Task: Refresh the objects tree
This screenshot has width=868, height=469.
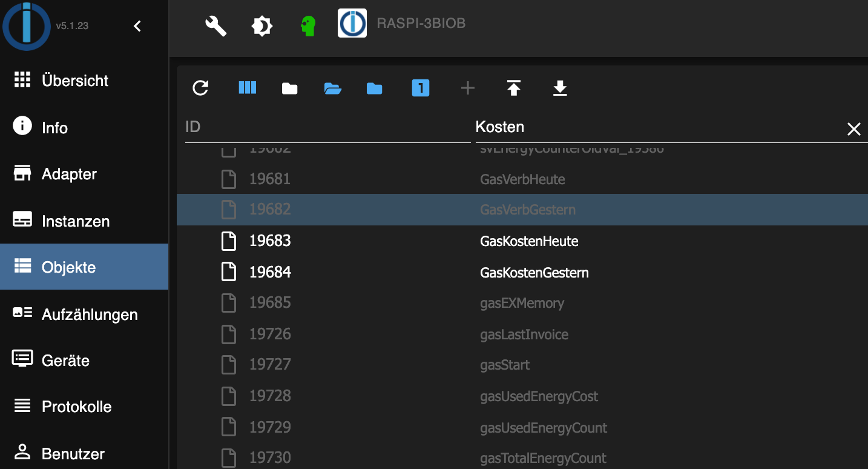Action: [200, 88]
